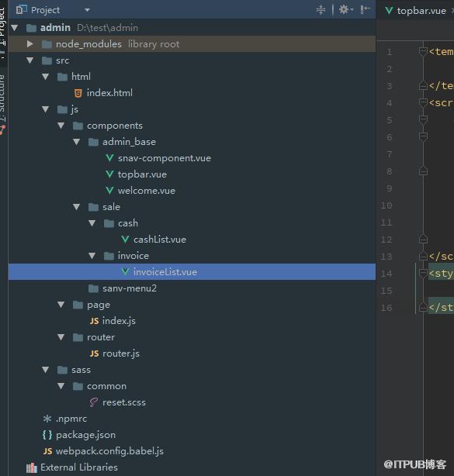Collapse the cash folder arrow
454x476 pixels.
(92, 223)
